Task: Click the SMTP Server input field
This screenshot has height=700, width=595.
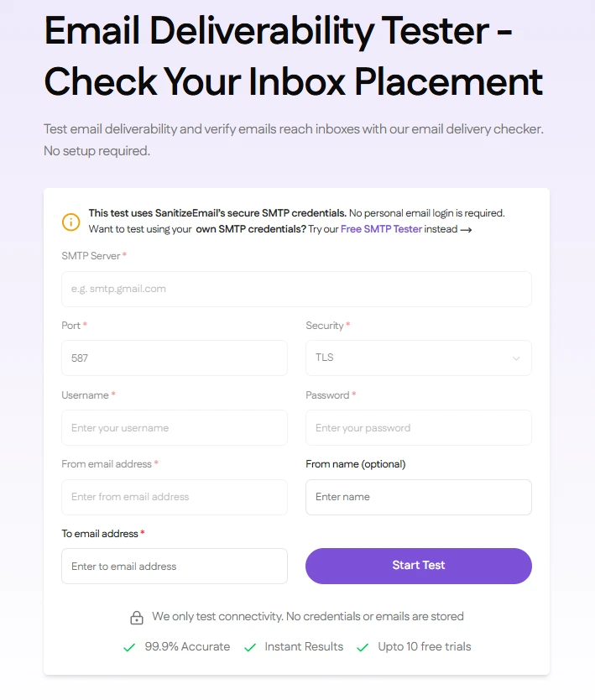Action: [296, 289]
